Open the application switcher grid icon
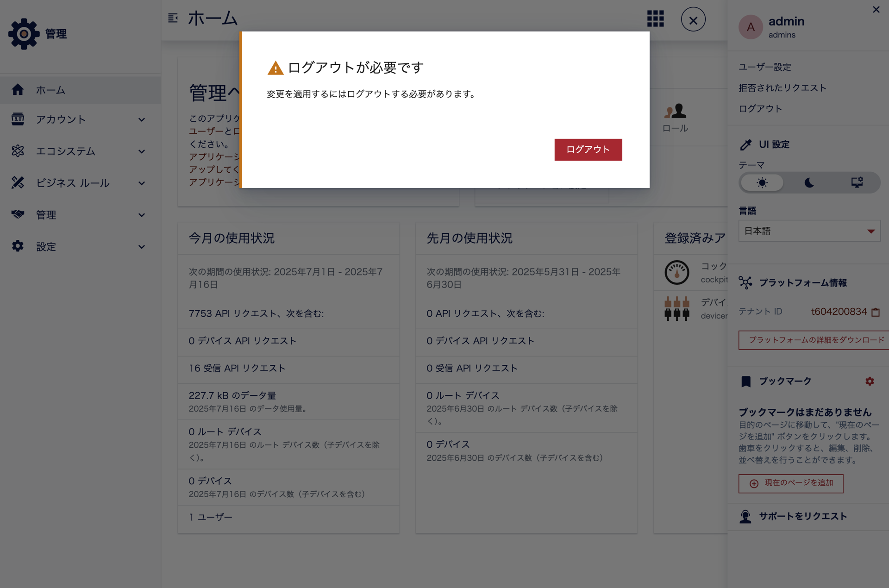Screen dimensions: 889x588 click(x=655, y=19)
